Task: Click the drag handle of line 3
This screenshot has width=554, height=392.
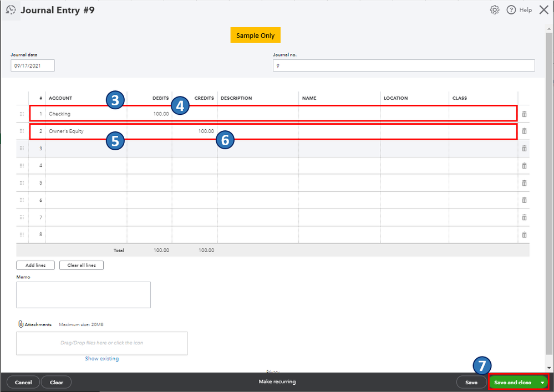Action: [x=22, y=149]
